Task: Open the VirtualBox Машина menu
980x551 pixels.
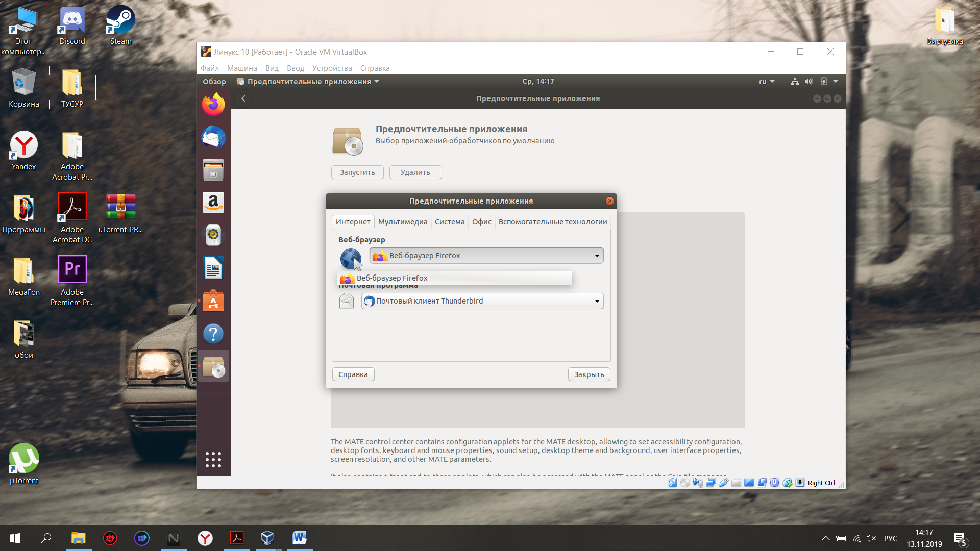Action: point(242,68)
